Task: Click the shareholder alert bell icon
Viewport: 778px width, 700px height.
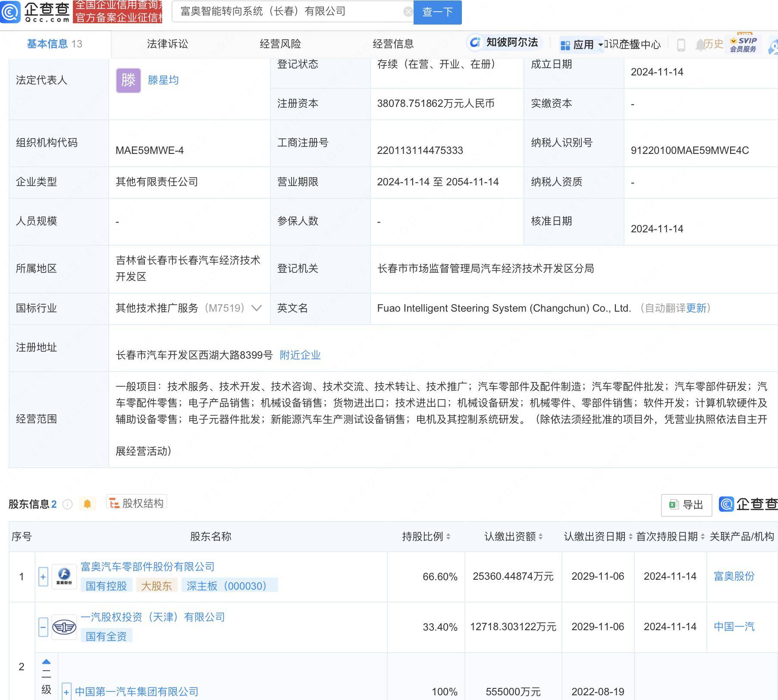Action: (x=87, y=504)
